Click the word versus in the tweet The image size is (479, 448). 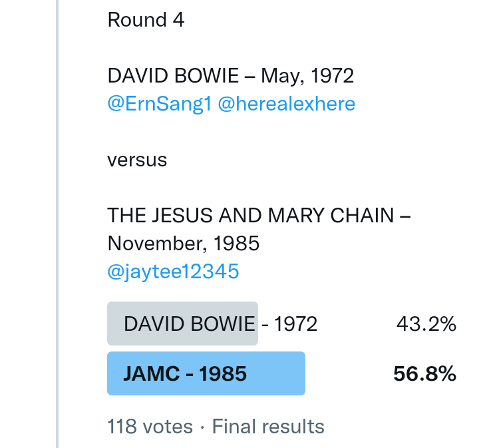(x=137, y=160)
